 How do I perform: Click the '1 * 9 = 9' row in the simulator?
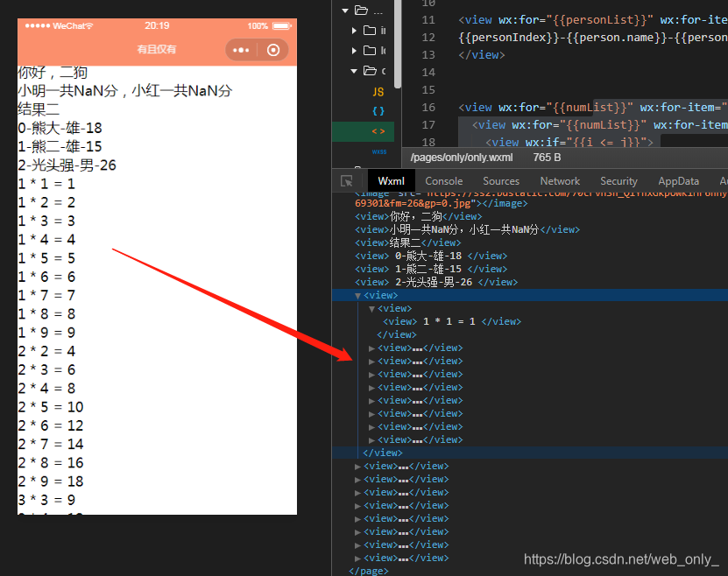pyautogui.click(x=46, y=333)
